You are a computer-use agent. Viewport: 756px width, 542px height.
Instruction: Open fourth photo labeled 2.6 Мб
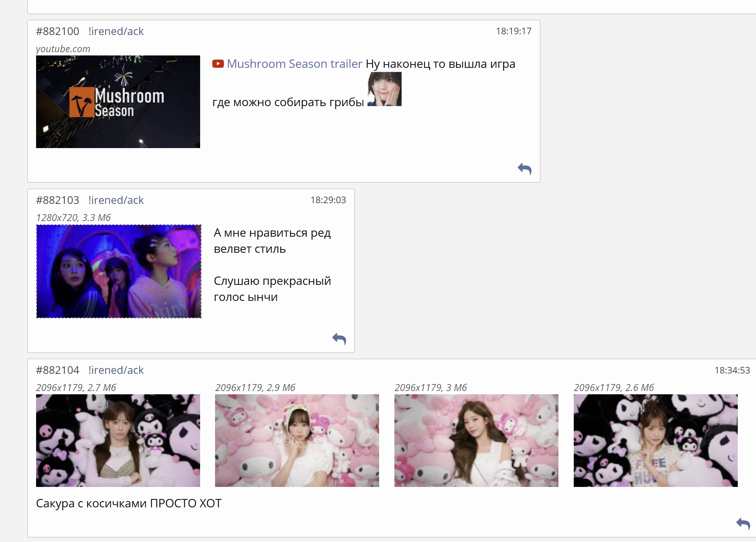pyautogui.click(x=655, y=440)
